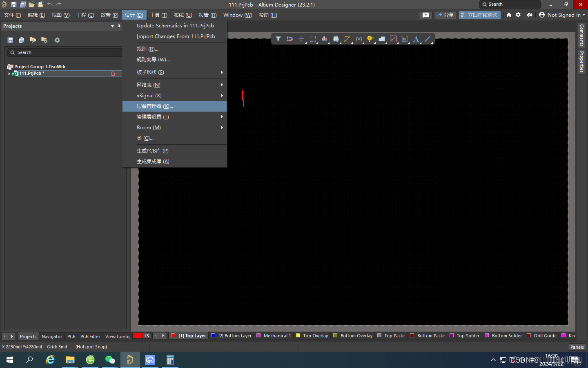Open 规则 (R) design rules
588x368 pixels.
click(x=175, y=49)
